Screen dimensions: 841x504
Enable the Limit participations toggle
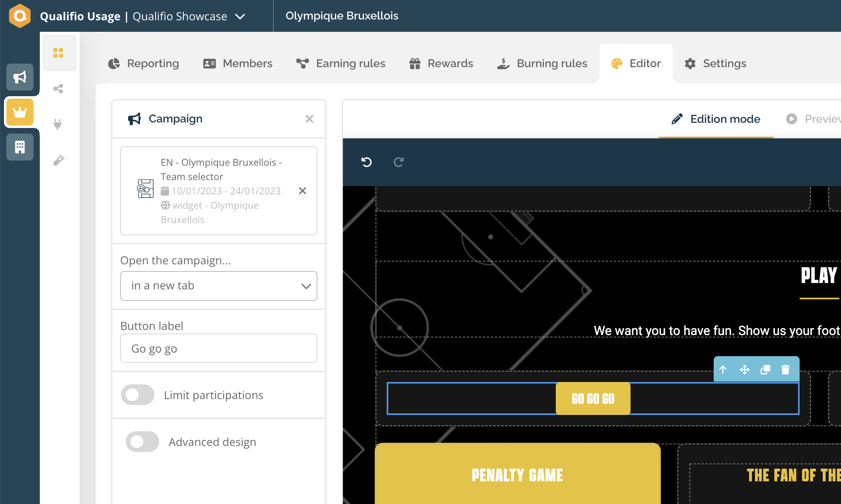[x=137, y=395]
